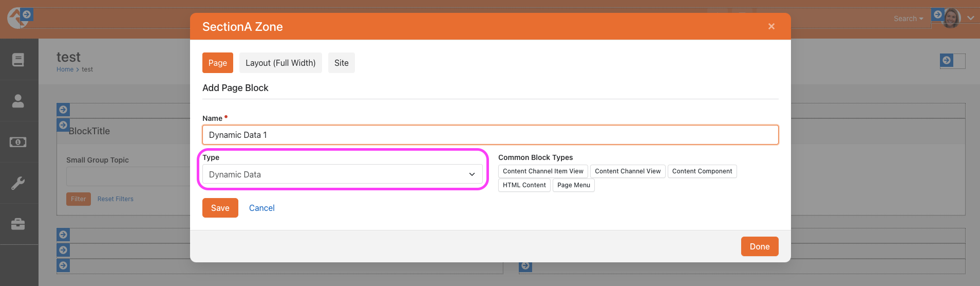Click the "test" page title

tap(68, 57)
